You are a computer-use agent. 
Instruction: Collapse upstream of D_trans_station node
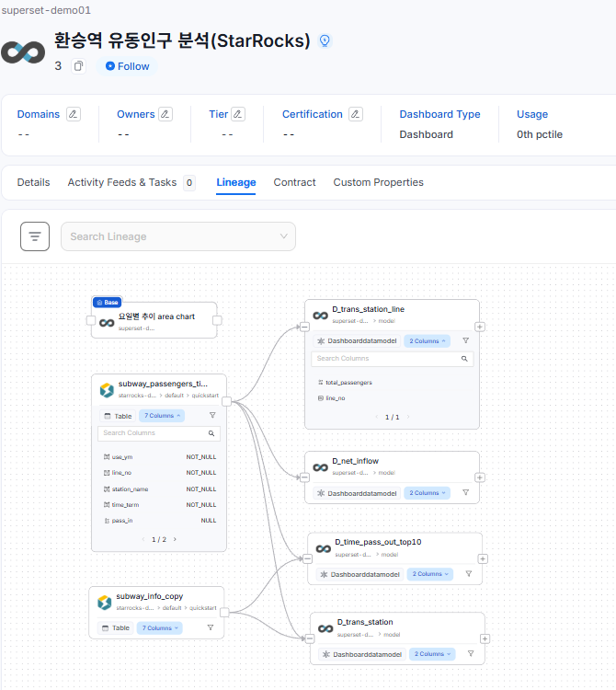[310, 638]
